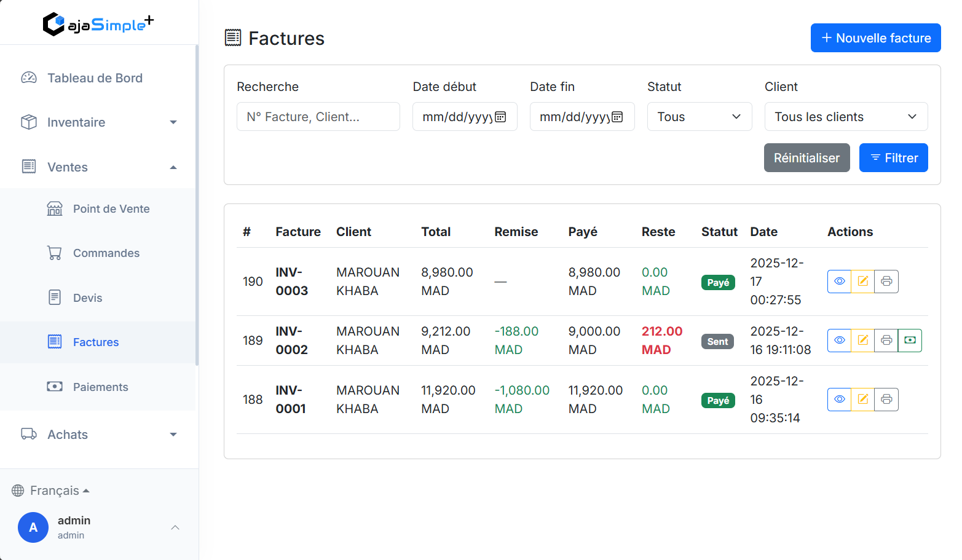The width and height of the screenshot is (962, 560).
Task: Edit invoice INV-0003 using pencil icon
Action: 862,282
